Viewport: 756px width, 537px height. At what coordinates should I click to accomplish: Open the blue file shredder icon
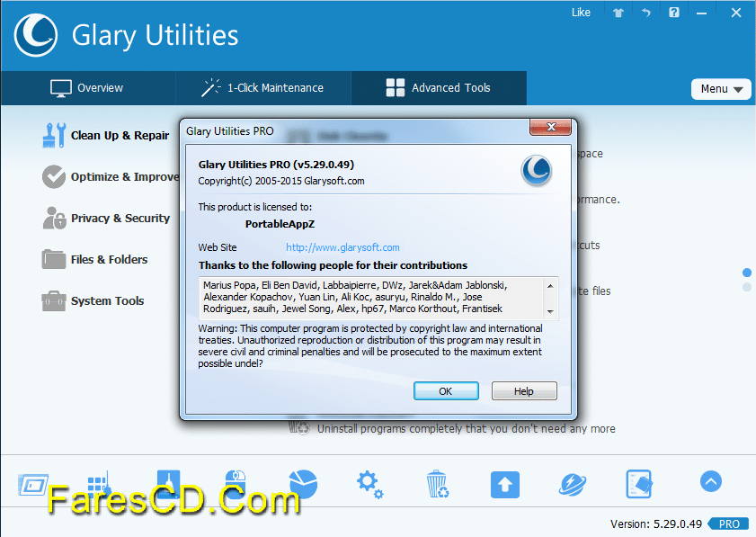pyautogui.click(x=639, y=484)
